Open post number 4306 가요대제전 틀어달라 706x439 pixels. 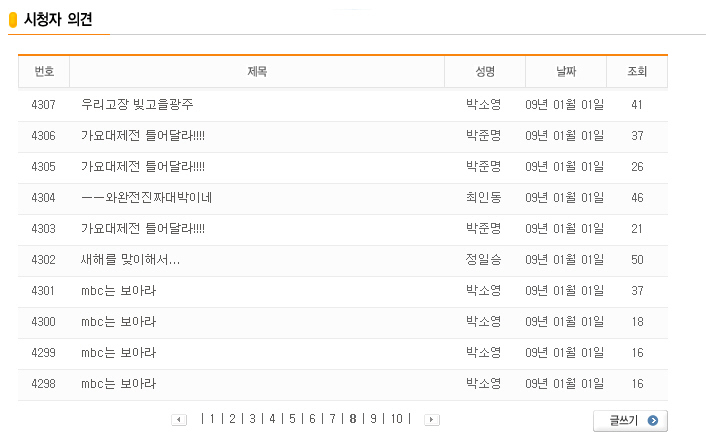point(143,135)
